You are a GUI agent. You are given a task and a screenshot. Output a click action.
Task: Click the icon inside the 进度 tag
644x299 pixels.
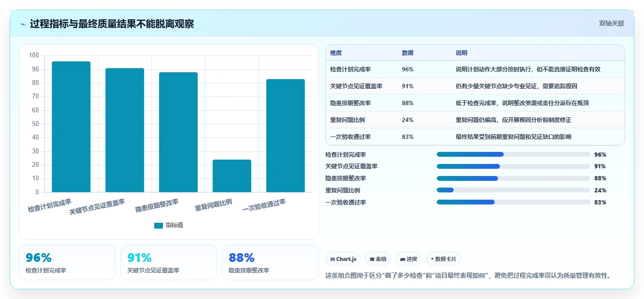402,259
